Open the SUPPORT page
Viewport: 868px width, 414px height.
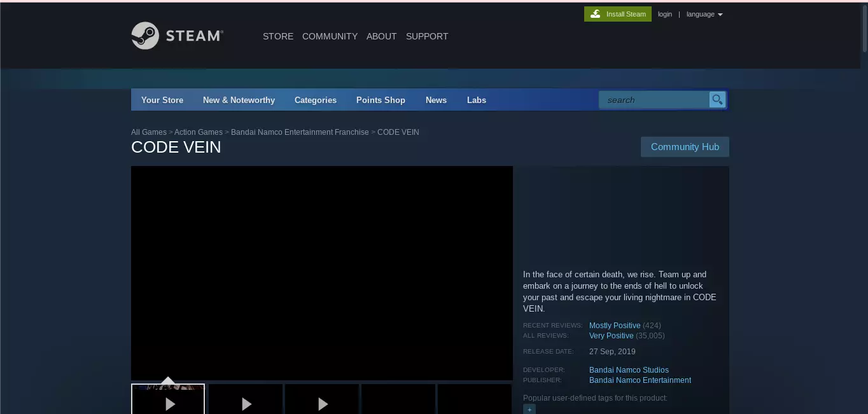click(427, 36)
